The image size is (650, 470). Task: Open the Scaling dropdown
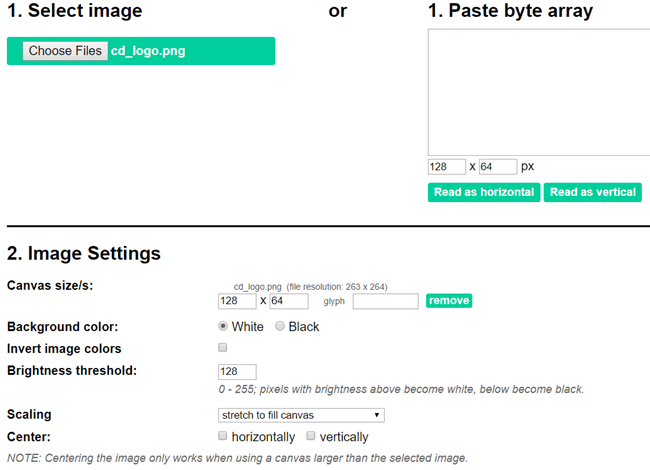click(x=301, y=415)
